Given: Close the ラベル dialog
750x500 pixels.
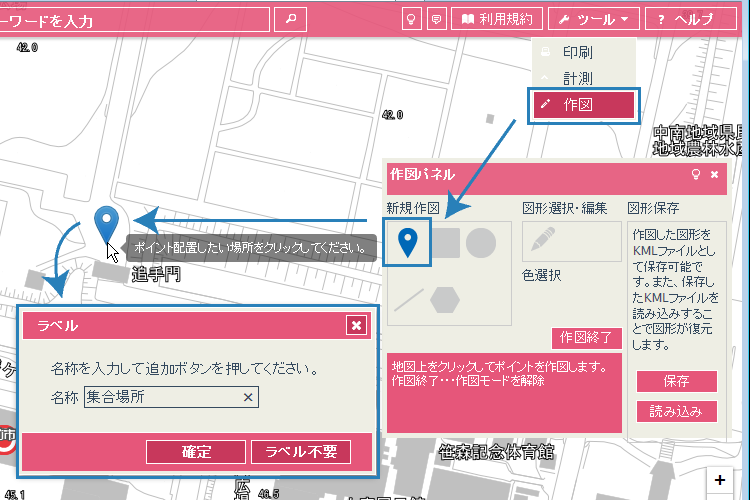Looking at the screenshot, I should (x=356, y=325).
